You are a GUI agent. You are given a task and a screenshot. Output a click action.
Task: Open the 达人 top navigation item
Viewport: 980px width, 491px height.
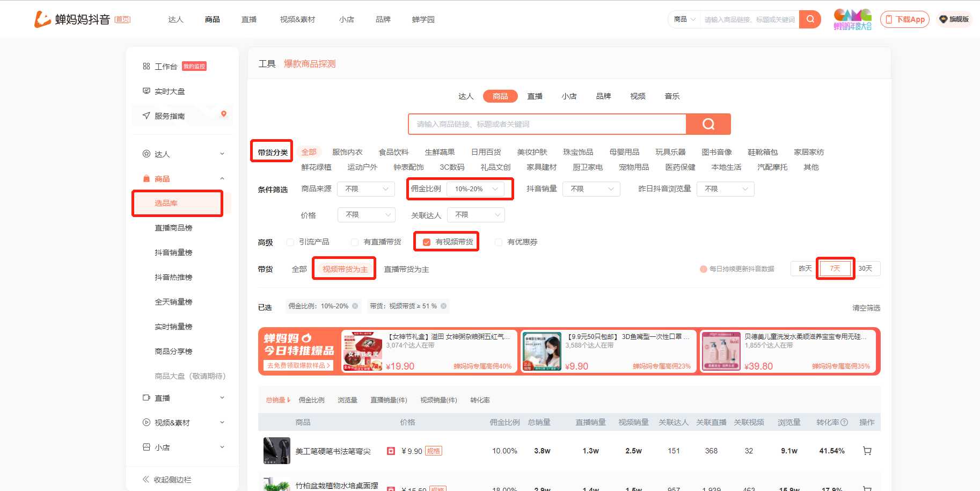point(175,19)
